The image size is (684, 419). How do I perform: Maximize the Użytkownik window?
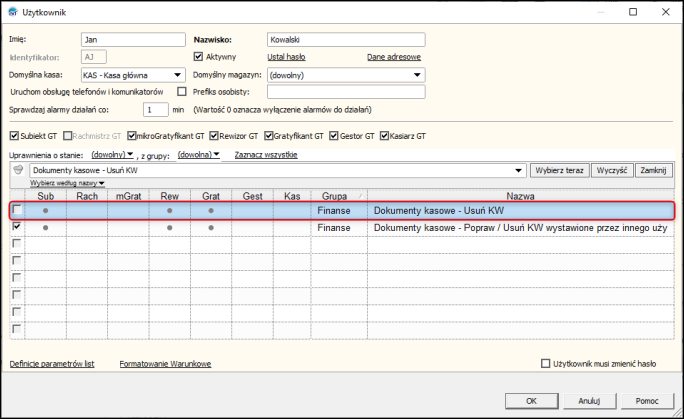tap(633, 12)
